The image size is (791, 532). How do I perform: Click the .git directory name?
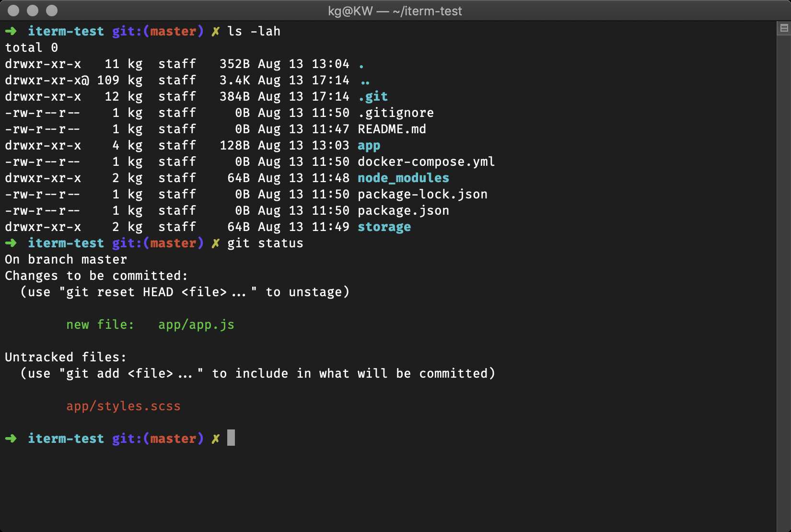[x=372, y=96]
